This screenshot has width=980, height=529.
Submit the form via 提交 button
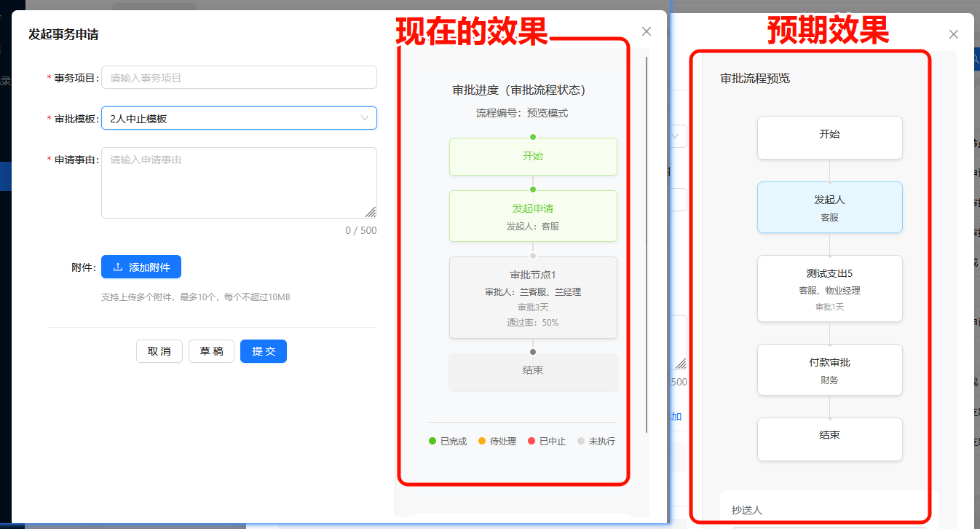(x=263, y=350)
